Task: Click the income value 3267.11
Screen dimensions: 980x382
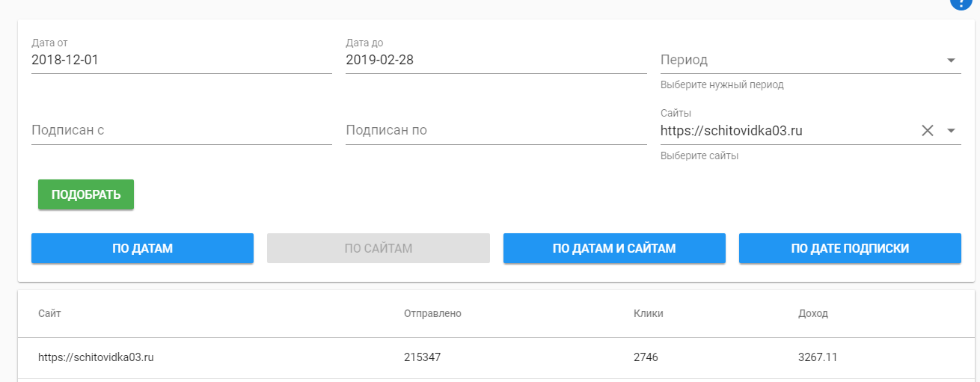Action: point(818,357)
